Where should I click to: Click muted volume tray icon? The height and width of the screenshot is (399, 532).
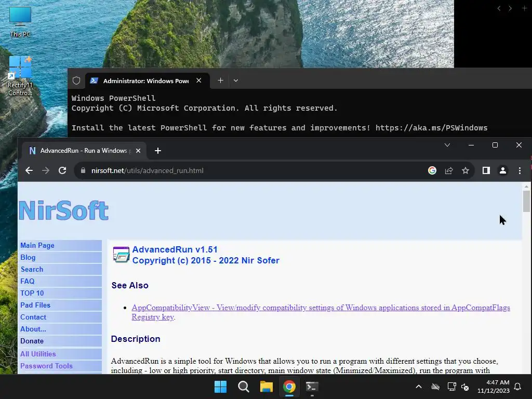click(465, 387)
